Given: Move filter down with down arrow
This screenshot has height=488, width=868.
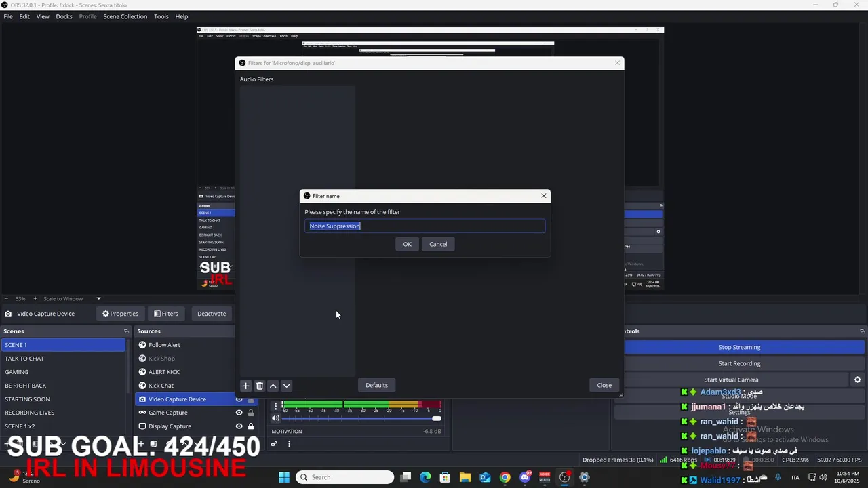Looking at the screenshot, I should (x=287, y=386).
